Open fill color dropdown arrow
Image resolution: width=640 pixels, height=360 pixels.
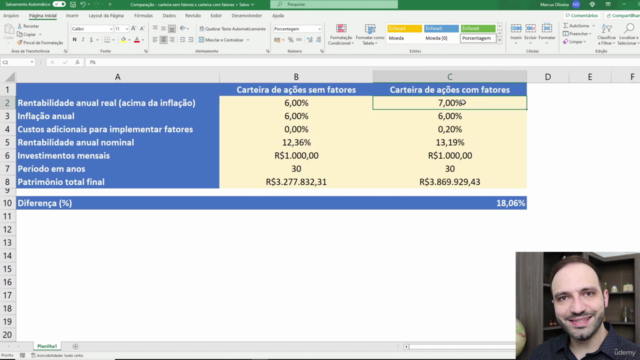tap(129, 40)
